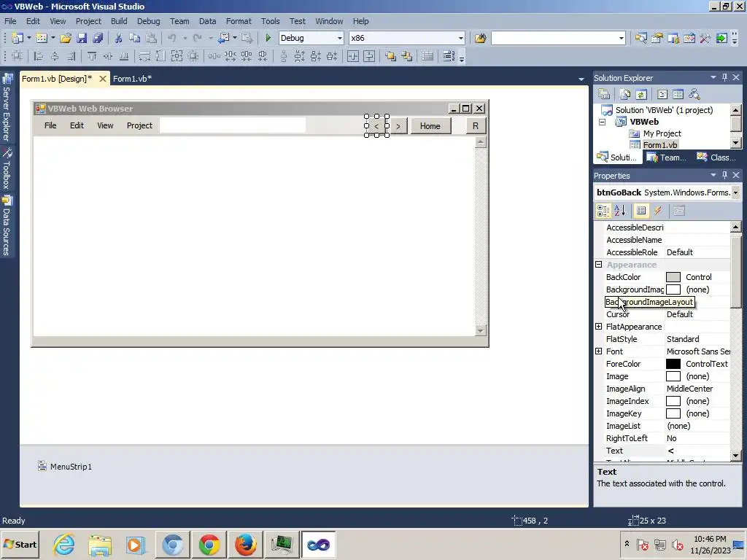
Task: Click the Open File folder icon
Action: point(66,38)
